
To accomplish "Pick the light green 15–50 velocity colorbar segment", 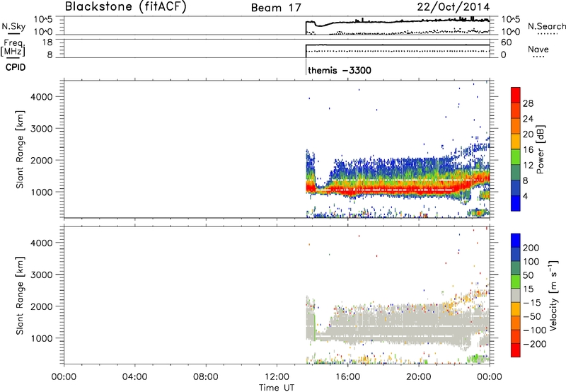I will (x=516, y=282).
